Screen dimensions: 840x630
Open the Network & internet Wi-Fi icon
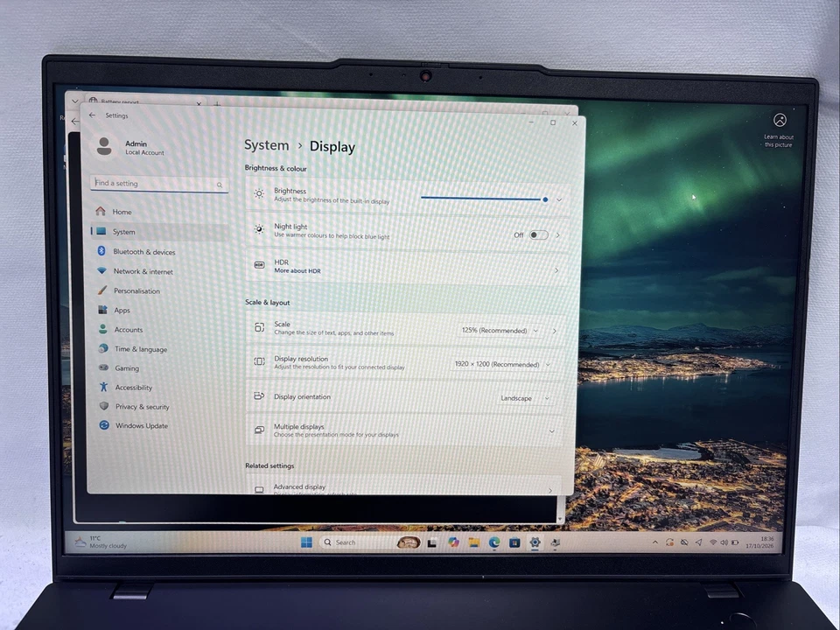[x=101, y=271]
